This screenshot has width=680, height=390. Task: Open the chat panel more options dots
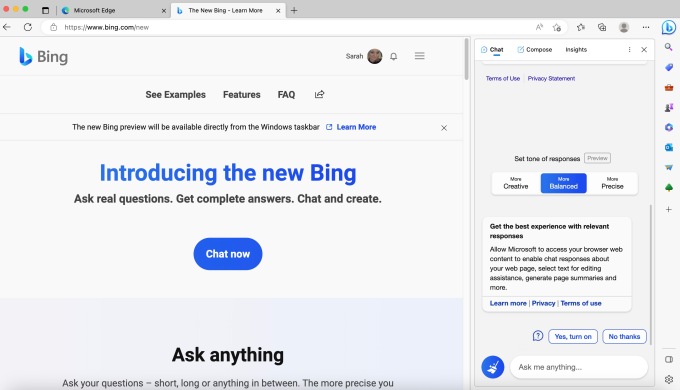[x=629, y=49]
